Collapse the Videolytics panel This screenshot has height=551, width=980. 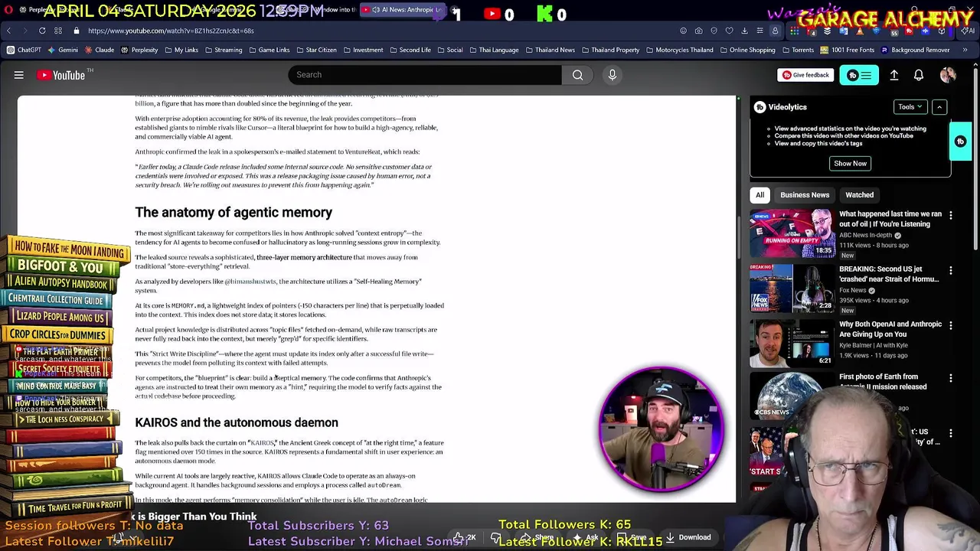click(x=939, y=107)
